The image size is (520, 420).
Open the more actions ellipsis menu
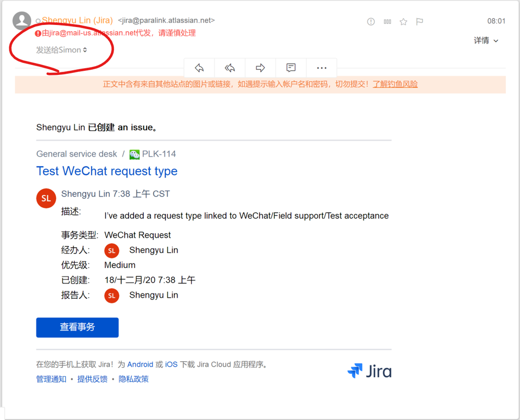[322, 68]
